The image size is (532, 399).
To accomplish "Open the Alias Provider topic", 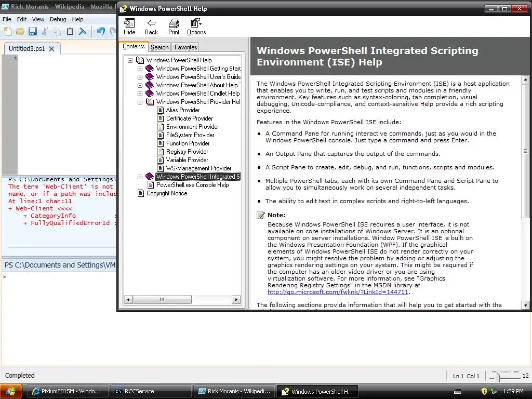I will (183, 110).
